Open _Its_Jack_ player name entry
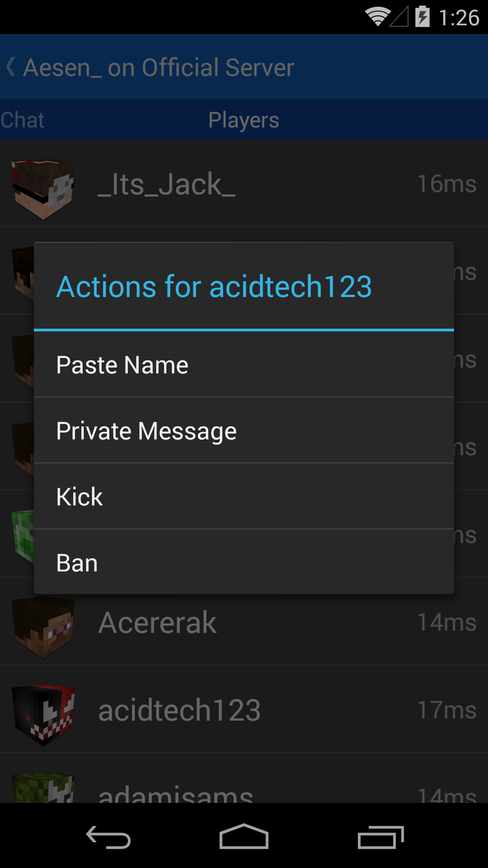This screenshot has height=868, width=488. click(166, 184)
